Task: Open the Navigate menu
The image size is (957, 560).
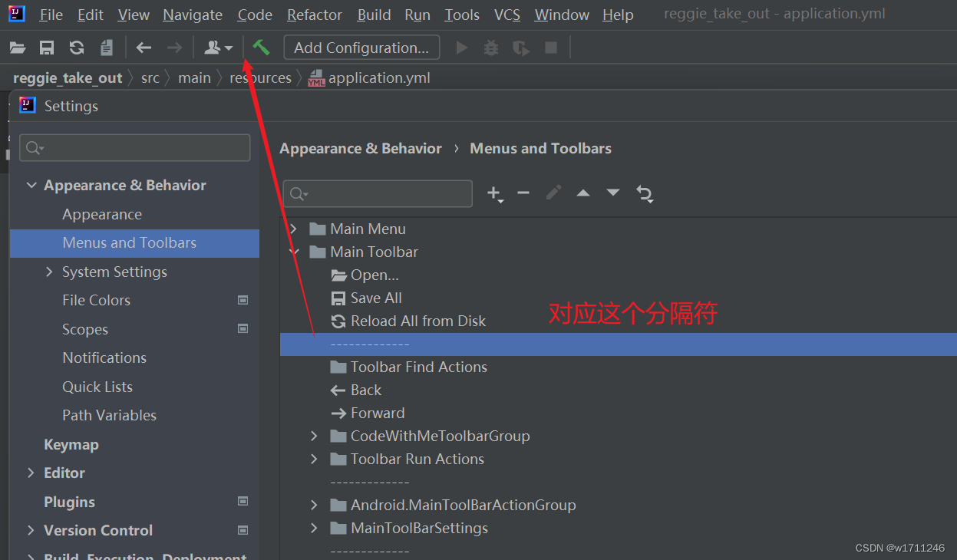Action: coord(193,15)
